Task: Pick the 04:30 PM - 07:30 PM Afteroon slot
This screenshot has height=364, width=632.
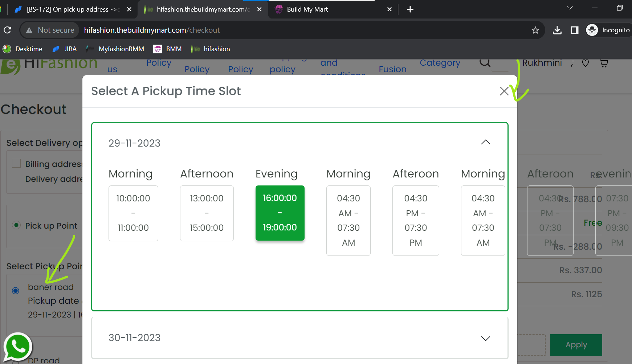Action: 416,221
